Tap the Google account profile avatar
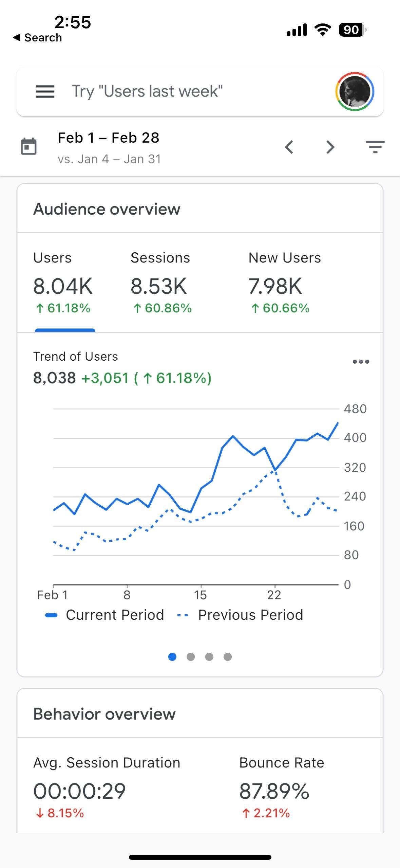 click(354, 92)
